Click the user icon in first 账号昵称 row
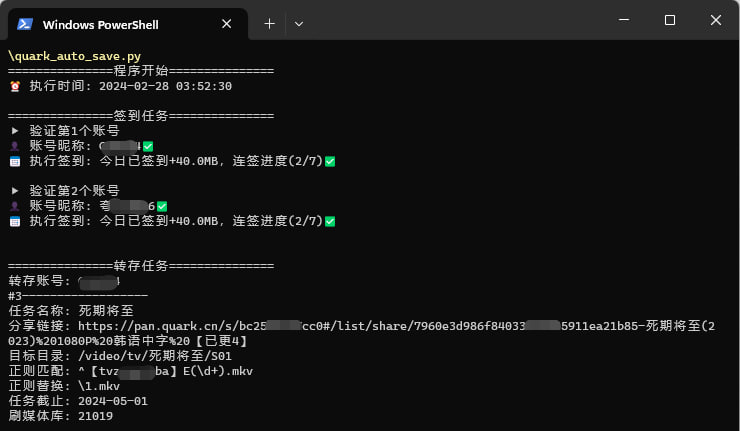This screenshot has height=431, width=740. coord(15,146)
